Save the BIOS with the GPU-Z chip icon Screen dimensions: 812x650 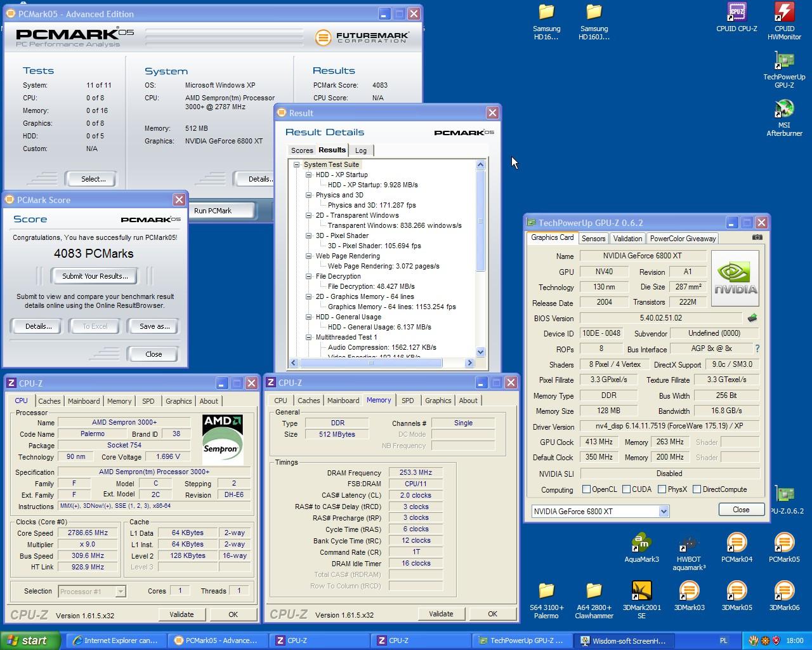[752, 317]
